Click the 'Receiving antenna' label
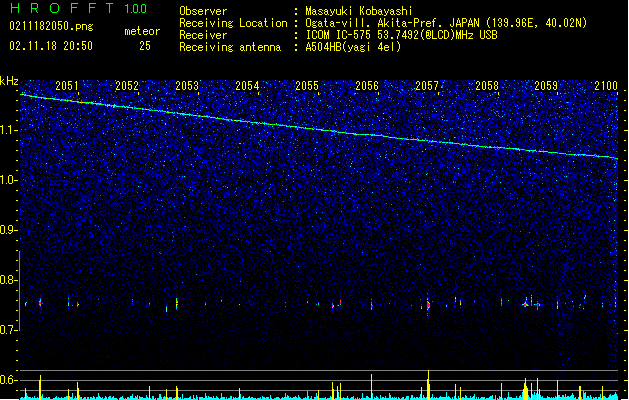Viewport: 629px width, 400px height. [x=230, y=47]
